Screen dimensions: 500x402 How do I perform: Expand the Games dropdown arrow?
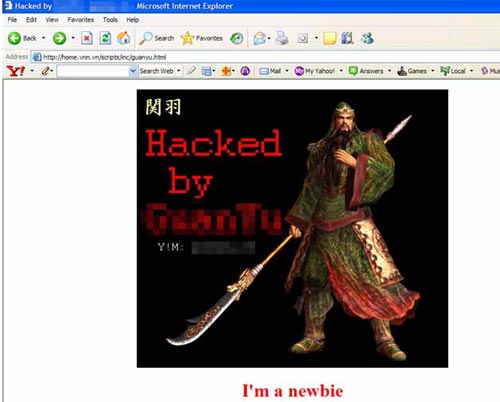(x=433, y=71)
